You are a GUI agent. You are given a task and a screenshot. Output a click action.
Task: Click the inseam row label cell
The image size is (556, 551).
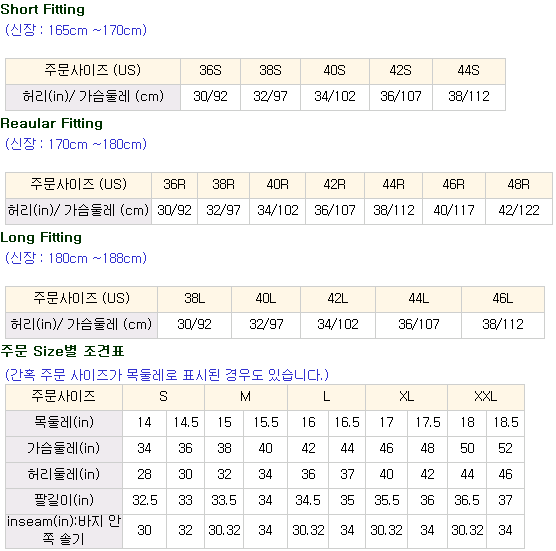click(64, 531)
